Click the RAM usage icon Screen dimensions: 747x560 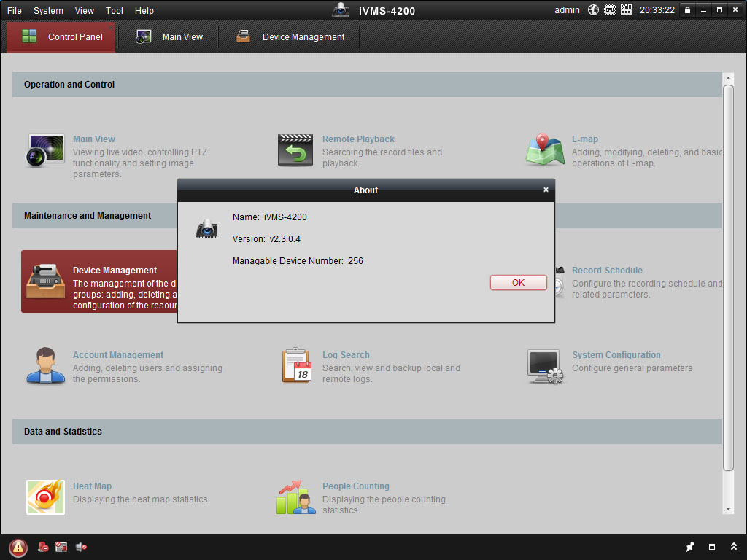click(x=626, y=10)
